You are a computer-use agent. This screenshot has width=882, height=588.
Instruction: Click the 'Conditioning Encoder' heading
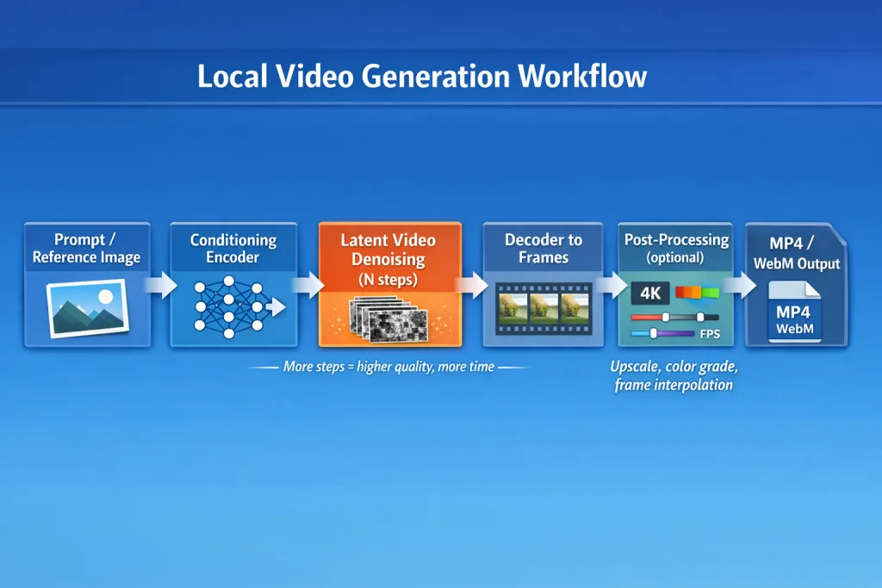[233, 249]
